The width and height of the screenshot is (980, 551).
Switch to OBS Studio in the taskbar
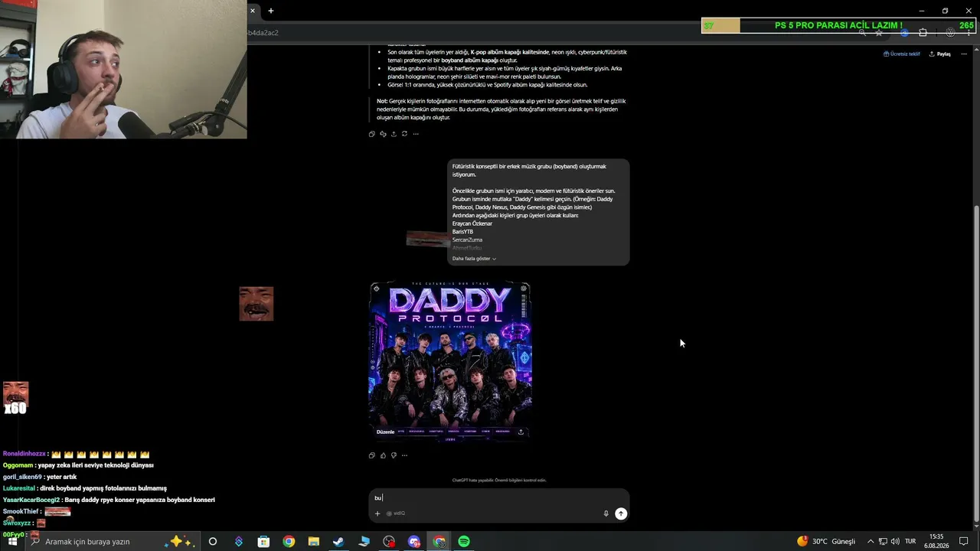click(389, 541)
